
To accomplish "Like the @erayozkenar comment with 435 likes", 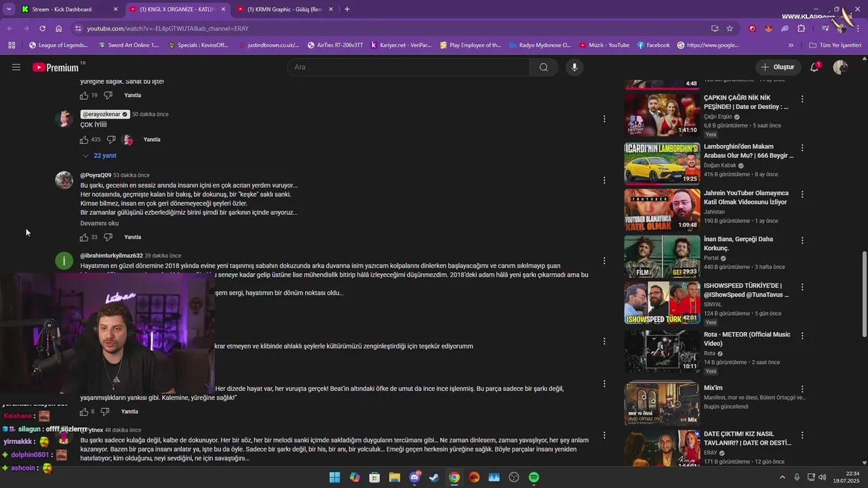I will coord(84,140).
